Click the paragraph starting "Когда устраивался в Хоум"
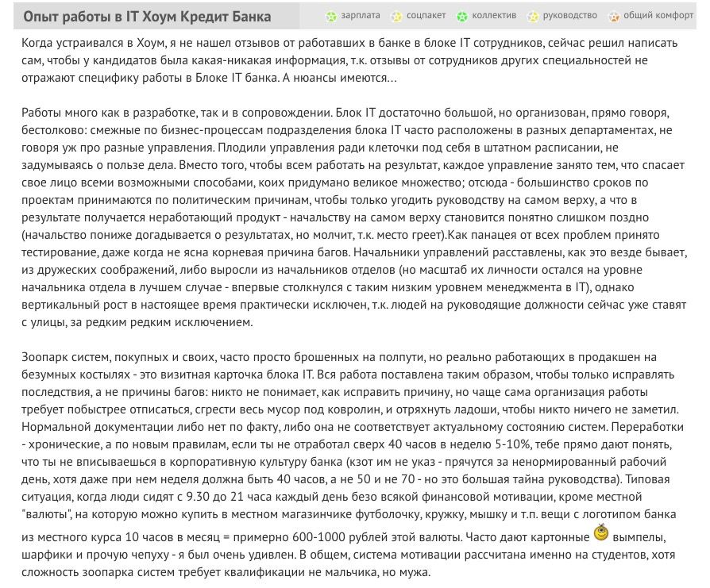The image size is (710, 588). click(349, 60)
